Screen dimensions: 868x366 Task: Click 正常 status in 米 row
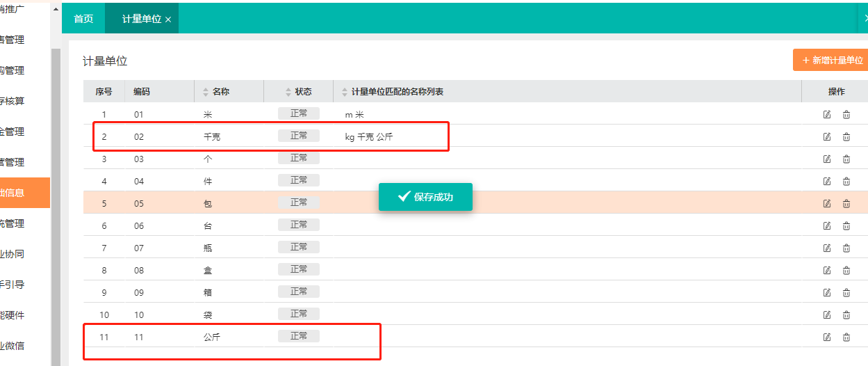(x=299, y=113)
